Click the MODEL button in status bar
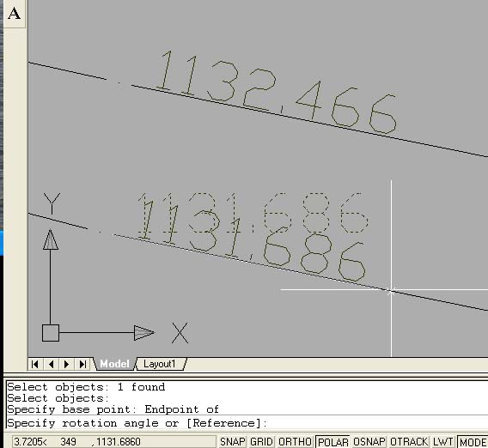This screenshot has height=448, width=488. click(473, 442)
